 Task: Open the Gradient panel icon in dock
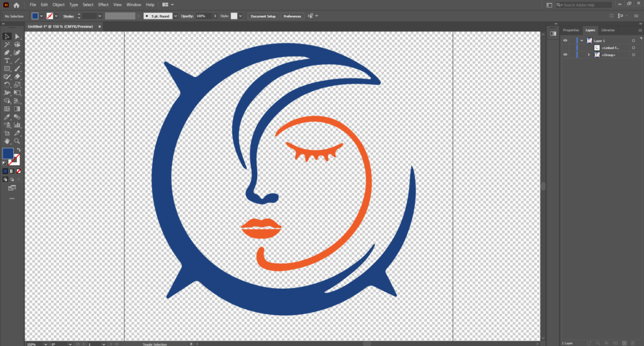(x=553, y=34)
